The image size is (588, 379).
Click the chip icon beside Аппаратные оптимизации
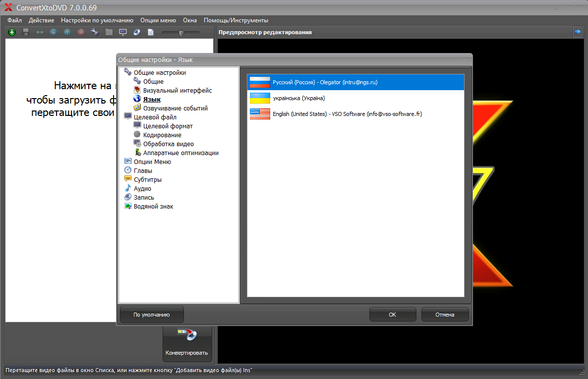[x=138, y=152]
